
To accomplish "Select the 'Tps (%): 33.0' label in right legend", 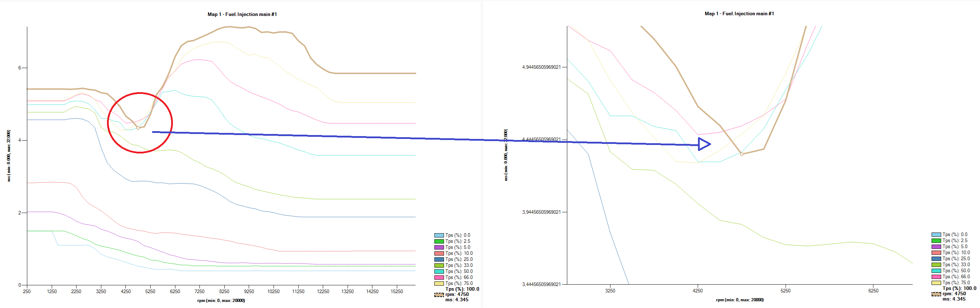I will tap(956, 265).
